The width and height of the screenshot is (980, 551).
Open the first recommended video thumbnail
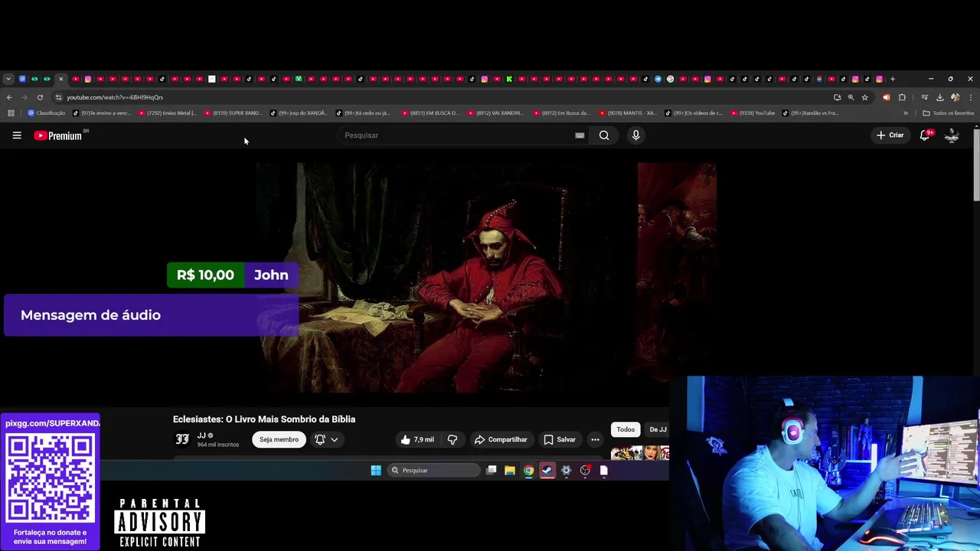(x=640, y=452)
